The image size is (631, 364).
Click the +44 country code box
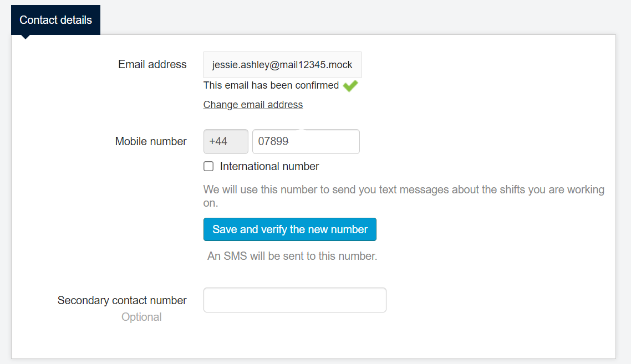pyautogui.click(x=226, y=142)
